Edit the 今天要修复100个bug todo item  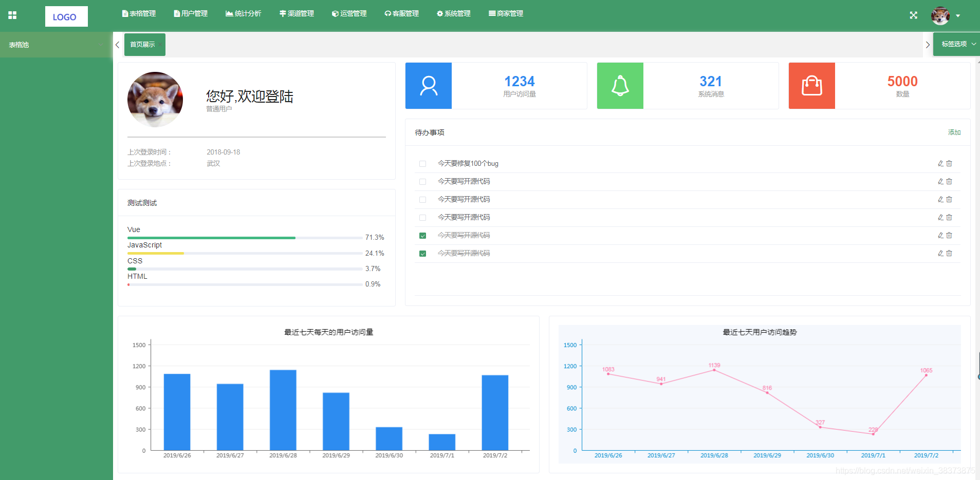point(940,163)
